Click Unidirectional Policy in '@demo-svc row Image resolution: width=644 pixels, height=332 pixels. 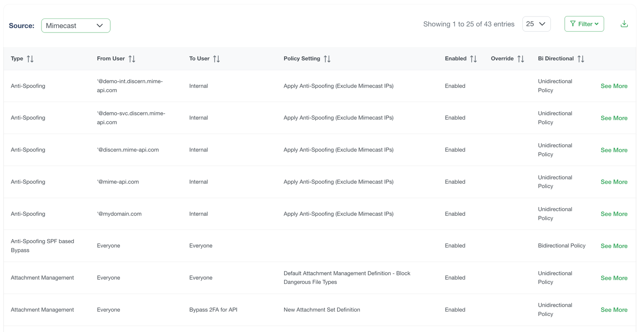coord(555,118)
